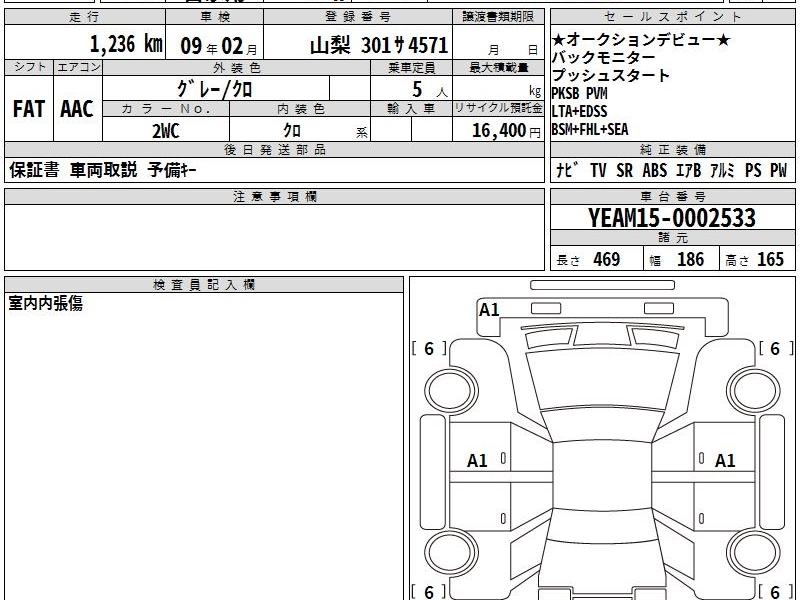The height and width of the screenshot is (600, 800).
Task: Click the 走行 column header
Action: tap(85, 17)
